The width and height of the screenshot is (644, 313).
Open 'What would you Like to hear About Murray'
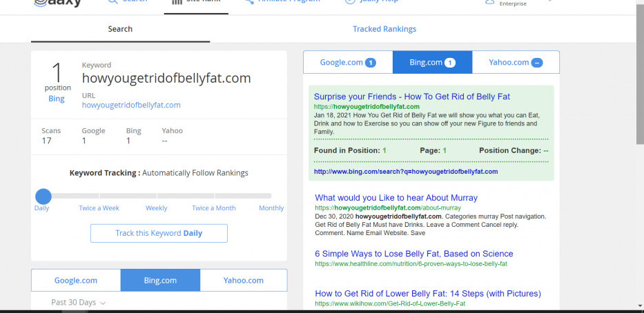click(396, 198)
